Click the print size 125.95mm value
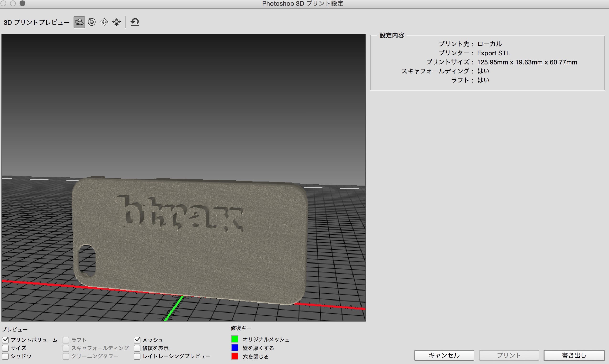Image resolution: width=609 pixels, height=364 pixels. click(x=527, y=62)
